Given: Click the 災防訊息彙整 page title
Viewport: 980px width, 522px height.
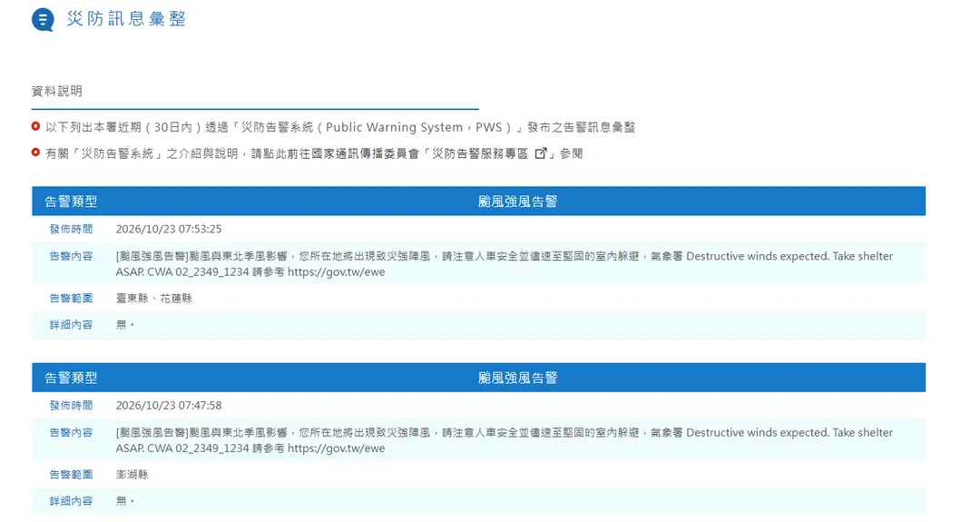Looking at the screenshot, I should tap(126, 19).
